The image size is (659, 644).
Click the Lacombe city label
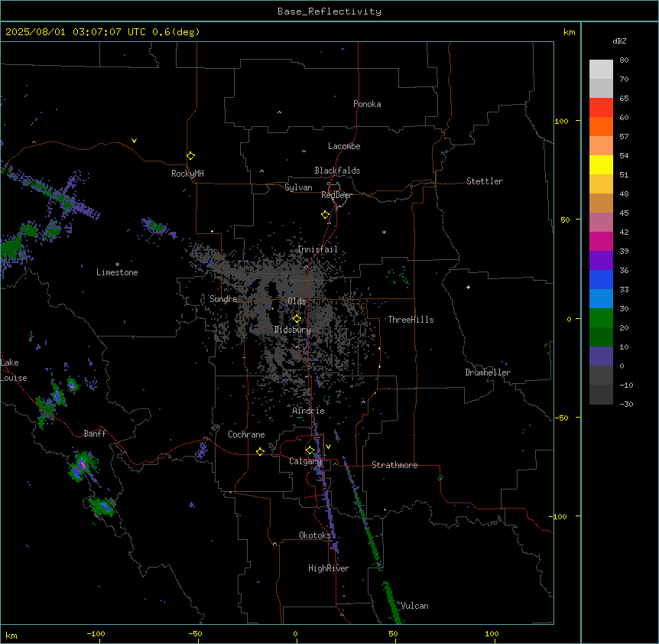344,146
